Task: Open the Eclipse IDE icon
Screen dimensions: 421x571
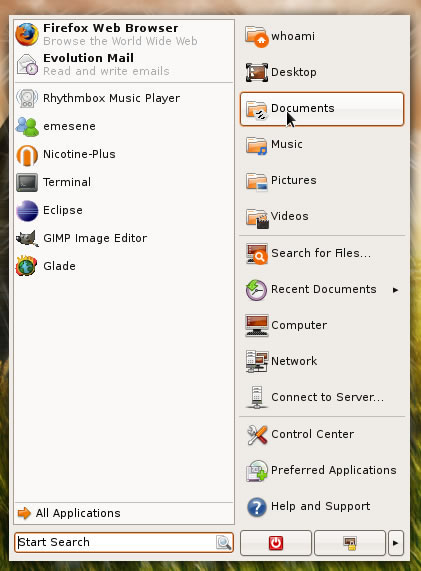Action: tap(27, 210)
